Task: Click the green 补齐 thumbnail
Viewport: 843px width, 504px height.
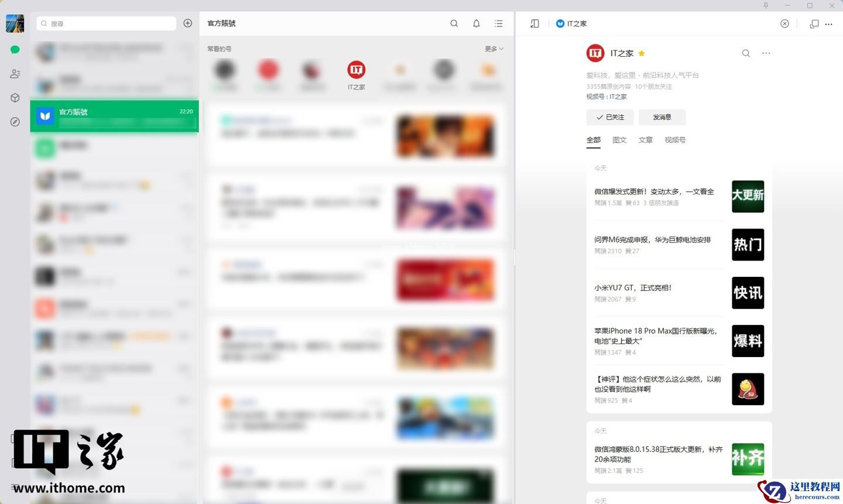Action: pyautogui.click(x=748, y=460)
